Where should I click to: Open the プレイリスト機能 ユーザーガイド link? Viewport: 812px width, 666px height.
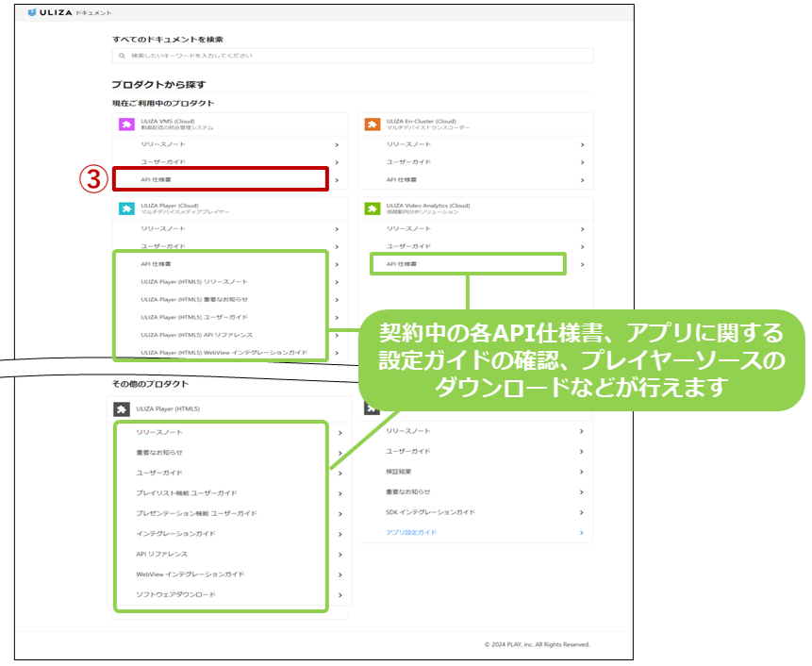187,493
